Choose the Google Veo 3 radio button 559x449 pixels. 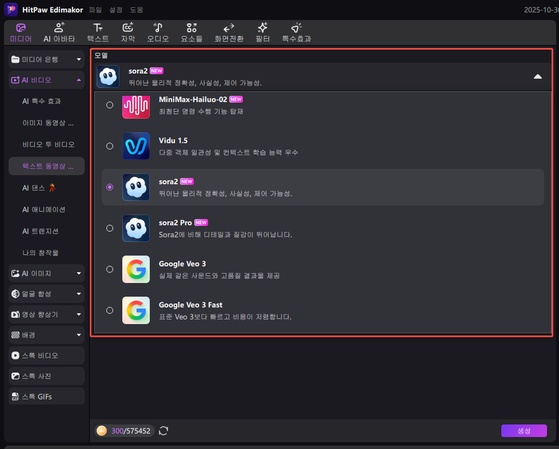click(x=110, y=269)
